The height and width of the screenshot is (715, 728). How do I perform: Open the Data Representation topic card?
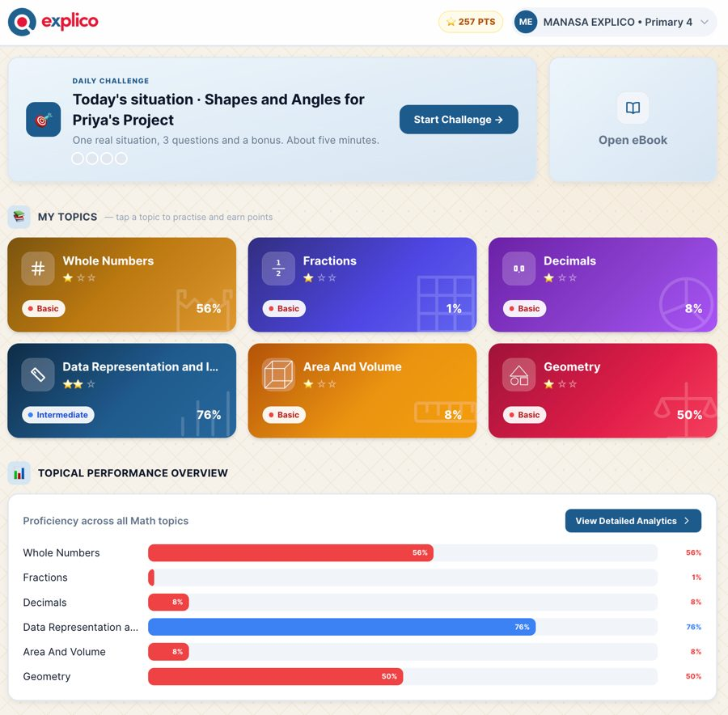(121, 391)
